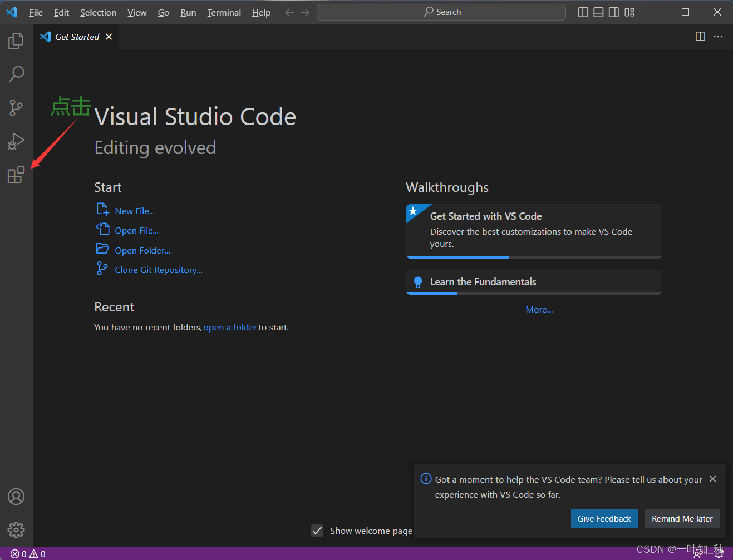This screenshot has height=560, width=733.
Task: Click the 'Walkthroughs' heading
Action: pos(447,187)
